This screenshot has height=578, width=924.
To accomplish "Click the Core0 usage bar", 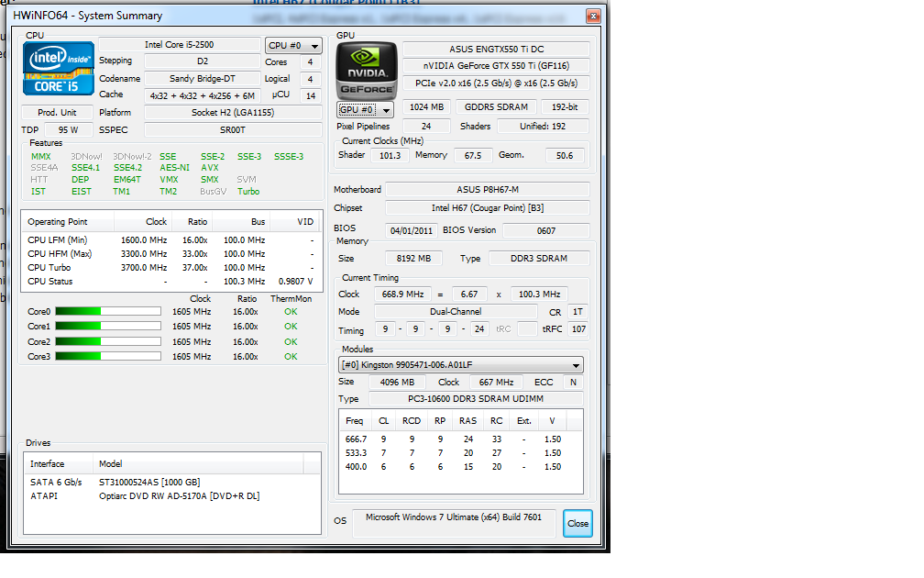I will coord(108,311).
